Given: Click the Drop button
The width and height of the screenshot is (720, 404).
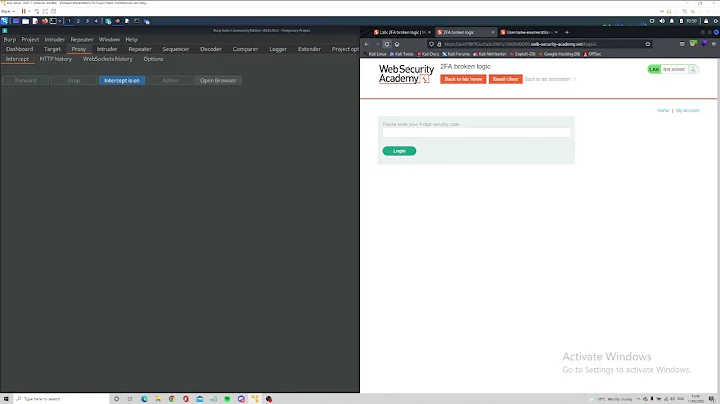Looking at the screenshot, I should click(x=73, y=80).
